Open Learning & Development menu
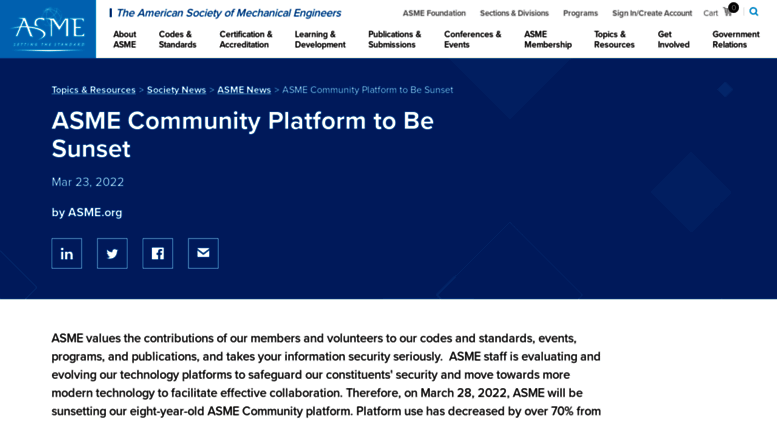This screenshot has height=423, width=777. click(x=320, y=39)
